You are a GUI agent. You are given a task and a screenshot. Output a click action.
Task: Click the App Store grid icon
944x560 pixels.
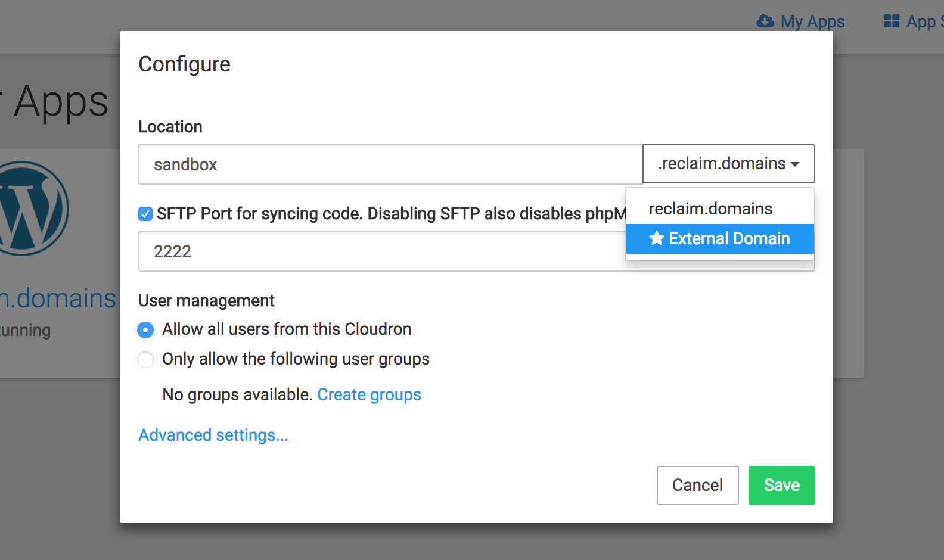click(x=892, y=21)
